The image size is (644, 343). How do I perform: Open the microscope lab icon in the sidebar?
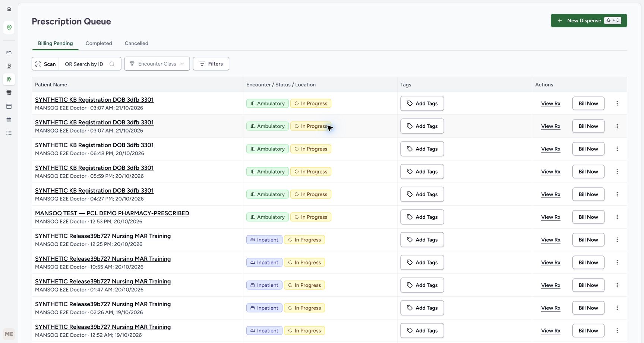[9, 66]
